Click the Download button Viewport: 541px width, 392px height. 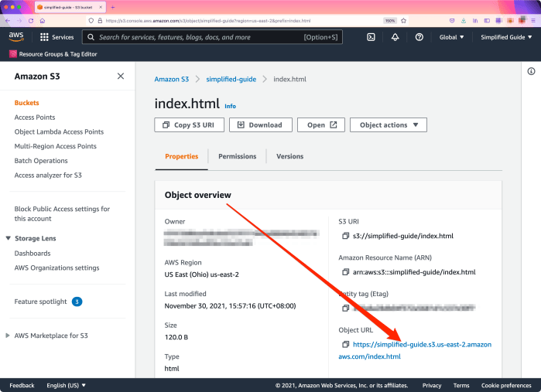pos(261,124)
